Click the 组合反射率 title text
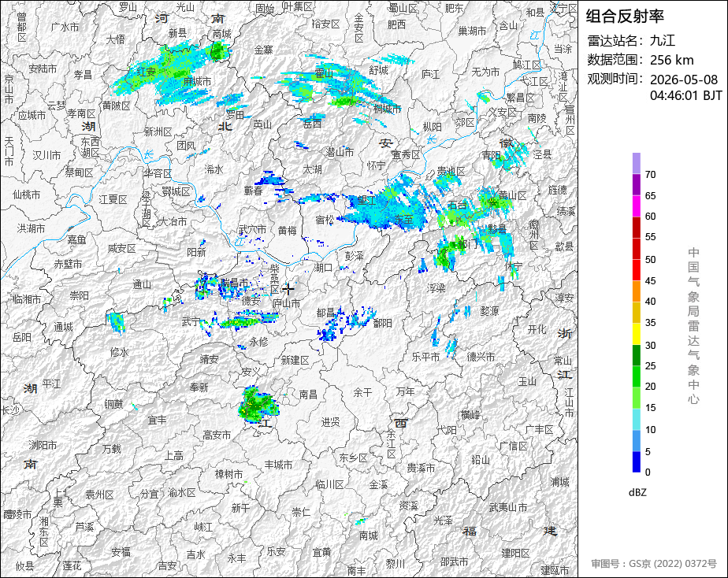The width and height of the screenshot is (728, 578). pyautogui.click(x=625, y=17)
